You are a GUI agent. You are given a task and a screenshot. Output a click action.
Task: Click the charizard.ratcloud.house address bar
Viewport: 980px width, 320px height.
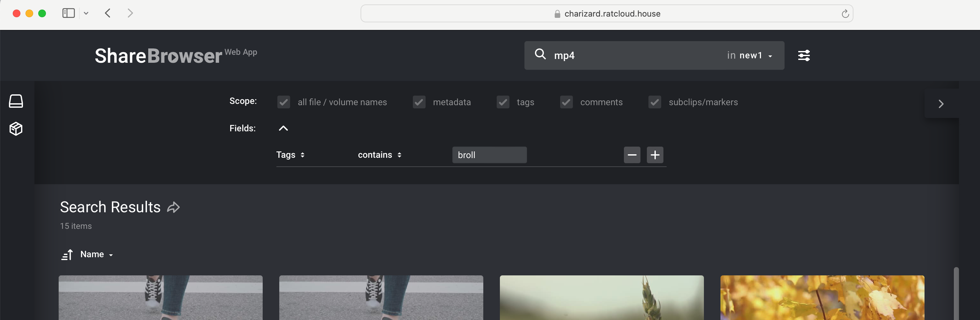pos(606,14)
